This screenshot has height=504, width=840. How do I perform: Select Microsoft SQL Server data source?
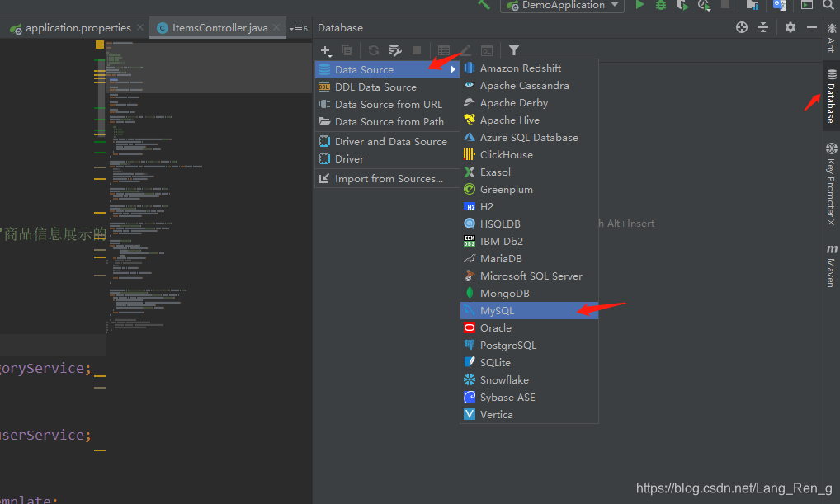[529, 276]
